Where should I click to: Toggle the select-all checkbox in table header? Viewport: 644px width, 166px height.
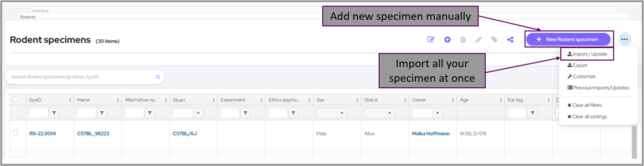(15, 99)
